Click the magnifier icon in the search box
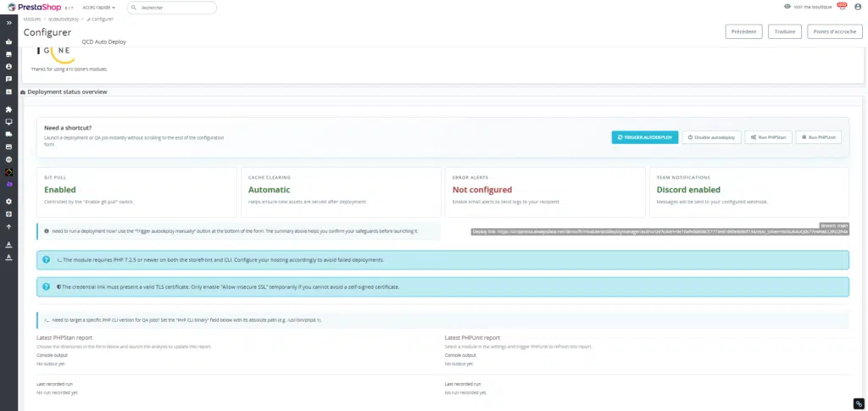The image size is (868, 411). 134,8
